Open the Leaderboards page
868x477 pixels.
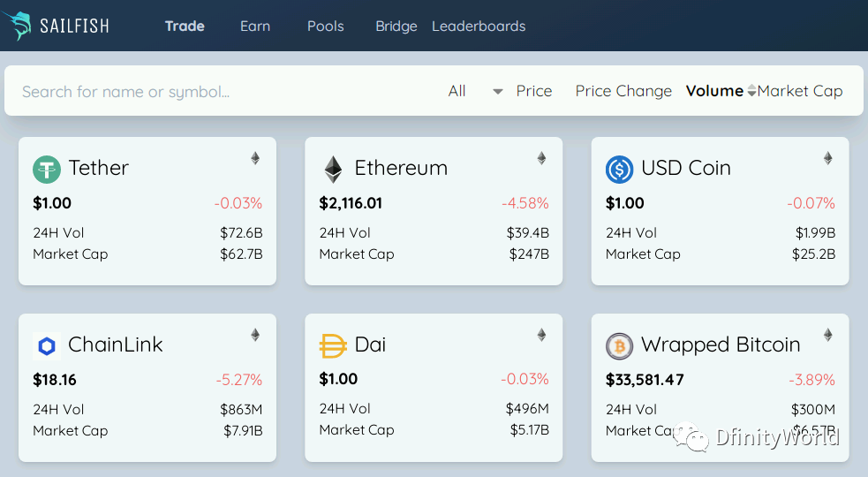pos(479,26)
